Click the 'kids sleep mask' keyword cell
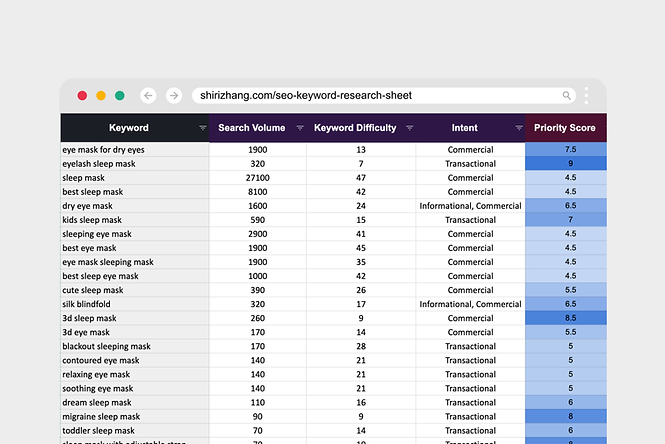Image resolution: width=665 pixels, height=444 pixels. pos(134,220)
